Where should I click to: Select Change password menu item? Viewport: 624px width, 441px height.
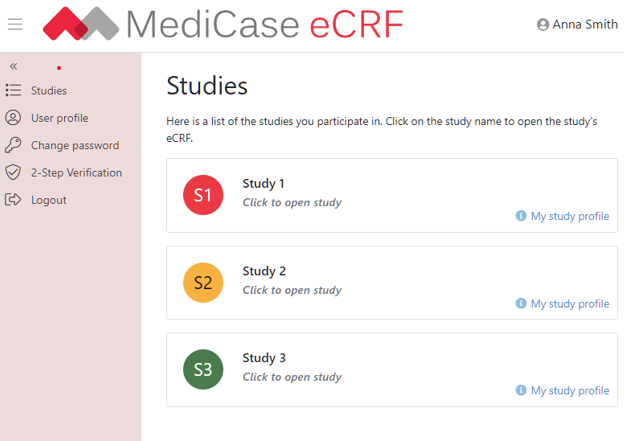tap(75, 145)
